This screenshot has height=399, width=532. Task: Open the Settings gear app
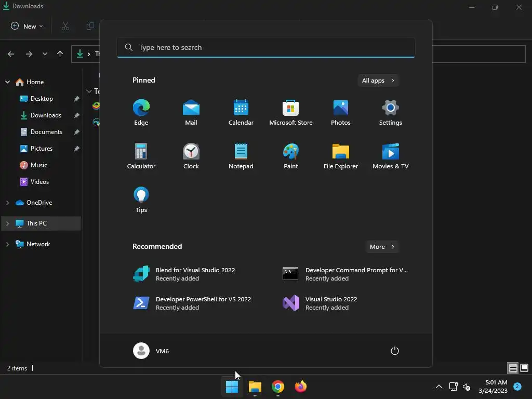(x=391, y=112)
